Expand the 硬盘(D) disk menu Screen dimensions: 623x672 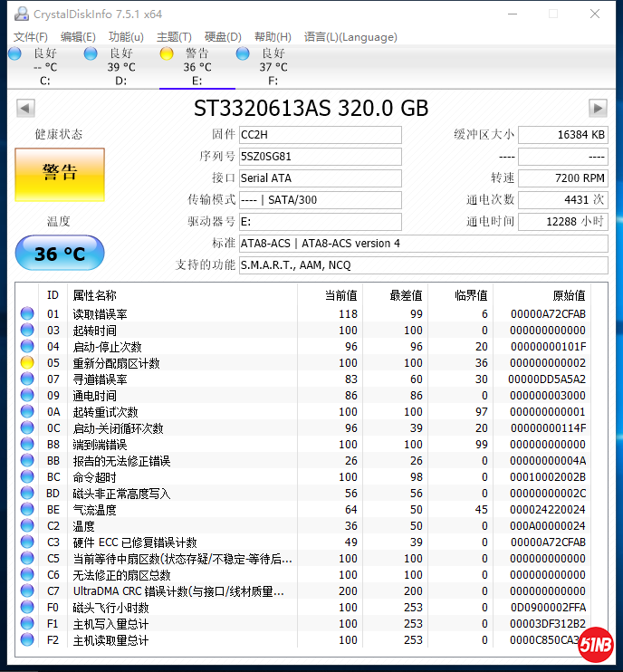(x=223, y=37)
